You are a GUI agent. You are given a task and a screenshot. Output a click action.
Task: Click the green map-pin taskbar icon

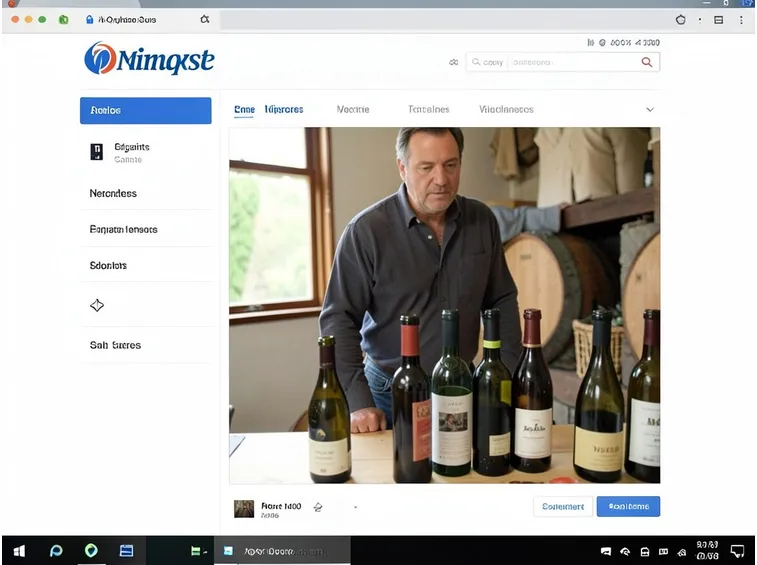click(x=91, y=550)
